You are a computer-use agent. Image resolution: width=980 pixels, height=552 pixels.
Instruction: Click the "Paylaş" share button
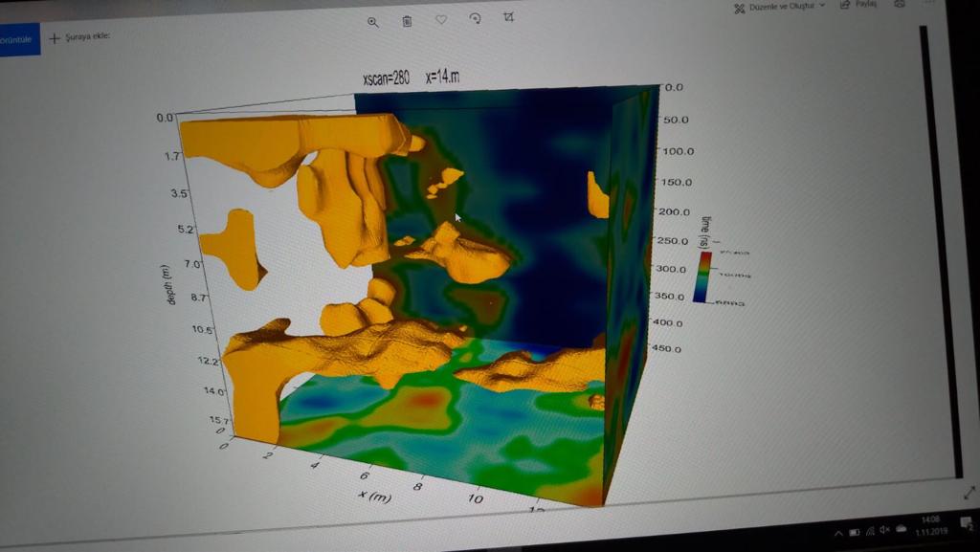click(858, 6)
